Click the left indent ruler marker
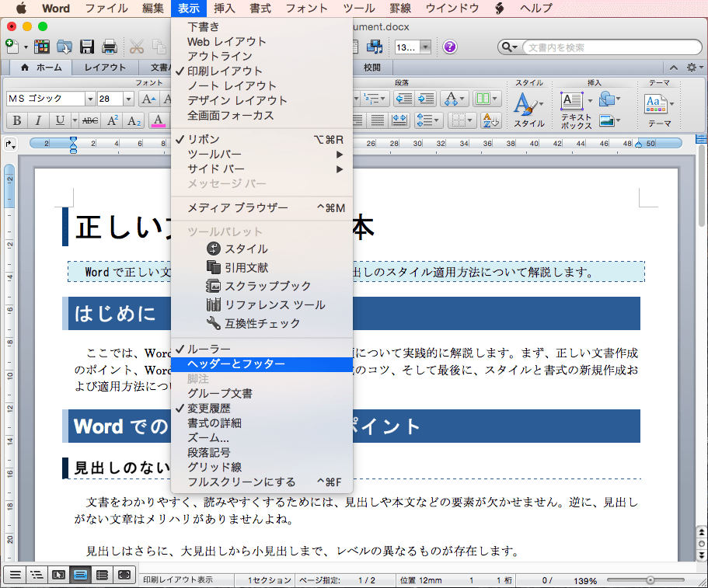The width and height of the screenshot is (708, 588). [73, 144]
